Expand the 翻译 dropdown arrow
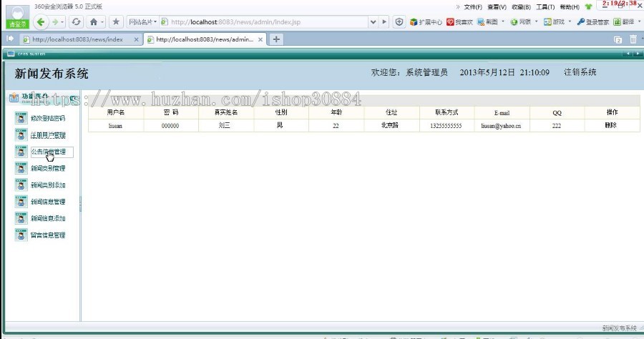This screenshot has width=644, height=339. click(639, 21)
